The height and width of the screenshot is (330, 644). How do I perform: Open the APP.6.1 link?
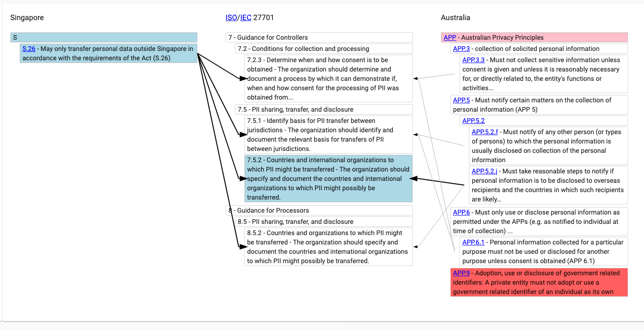click(474, 242)
